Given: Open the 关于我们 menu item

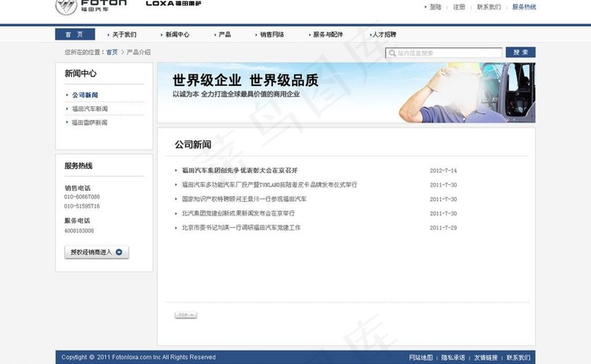Looking at the screenshot, I should point(124,35).
